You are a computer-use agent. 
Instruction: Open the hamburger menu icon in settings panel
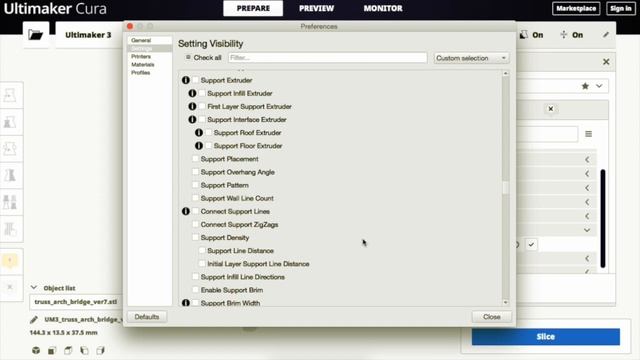(x=588, y=134)
